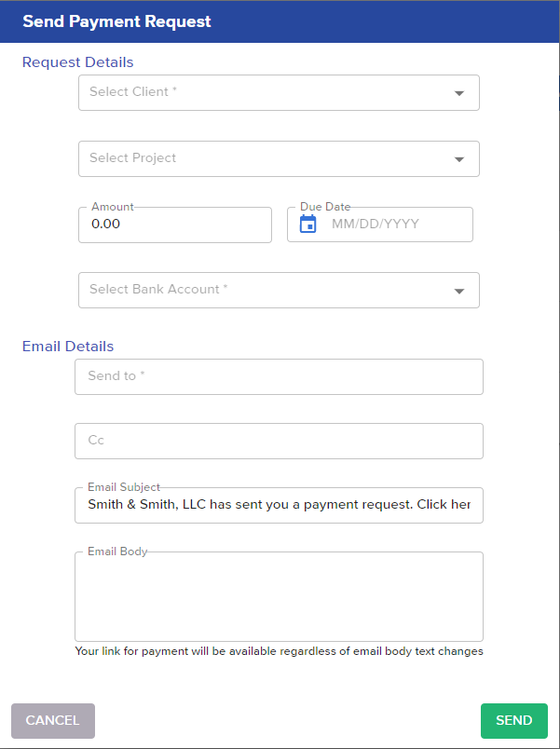Click the Email Details section heading

(x=68, y=346)
